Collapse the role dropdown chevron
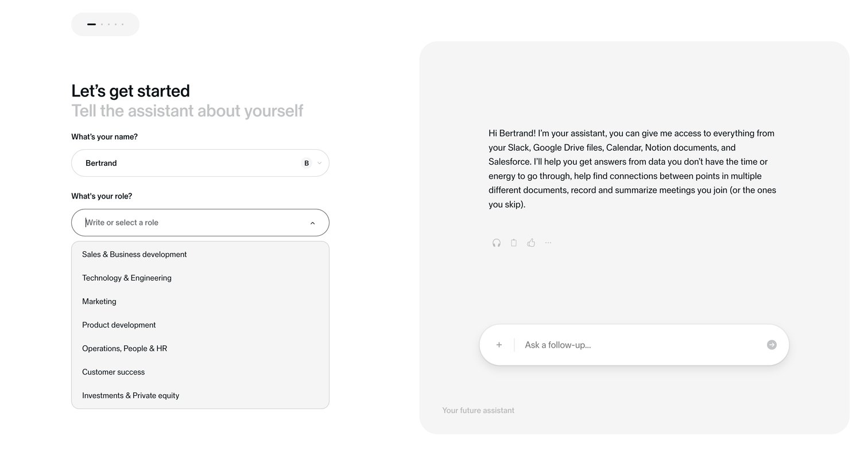 [312, 223]
